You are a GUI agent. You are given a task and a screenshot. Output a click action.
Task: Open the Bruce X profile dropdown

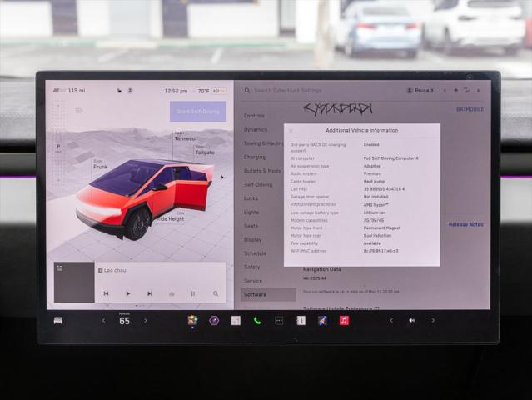[x=420, y=91]
